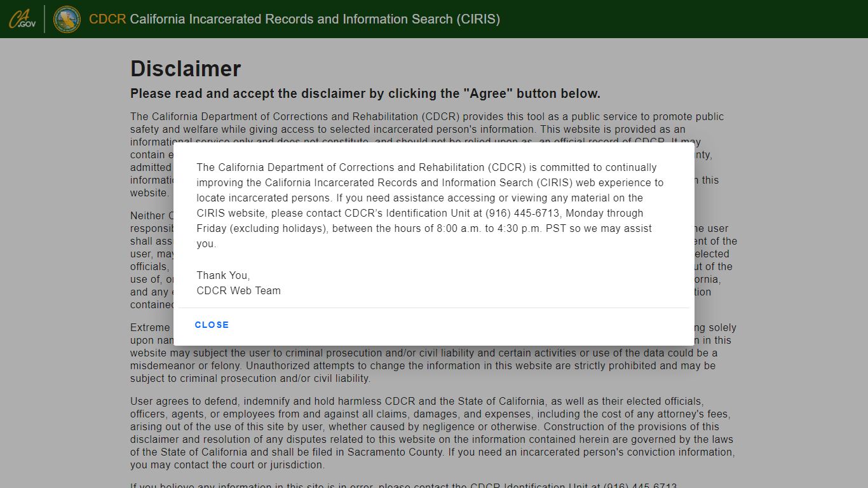Close the CDCR Web Team notice dialog
This screenshot has height=488, width=868.
(211, 325)
